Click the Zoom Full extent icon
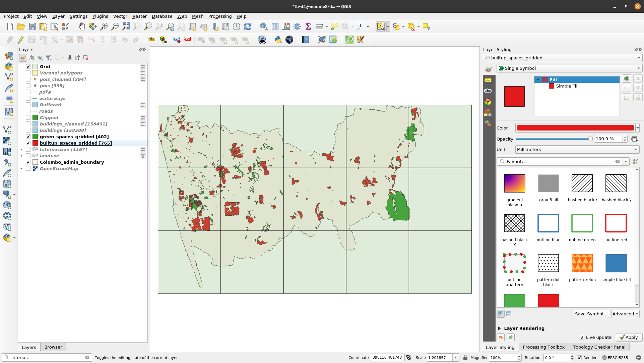Screen dimensions: 644x363 pyautogui.click(x=126, y=27)
